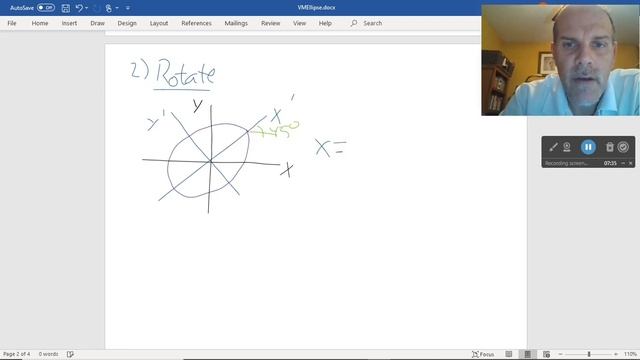Open the Draw ribbon tab
Viewport: 640px width, 360px height.
[98, 23]
